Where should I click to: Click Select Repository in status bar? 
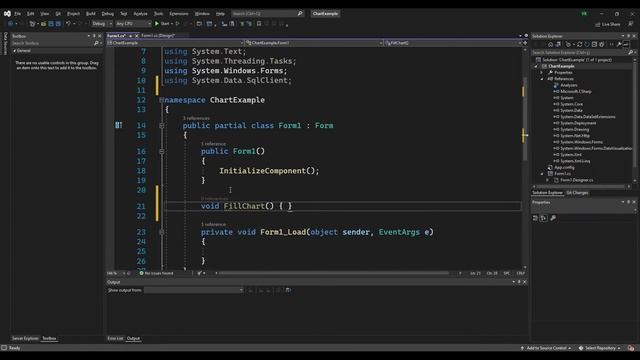[x=600, y=348]
